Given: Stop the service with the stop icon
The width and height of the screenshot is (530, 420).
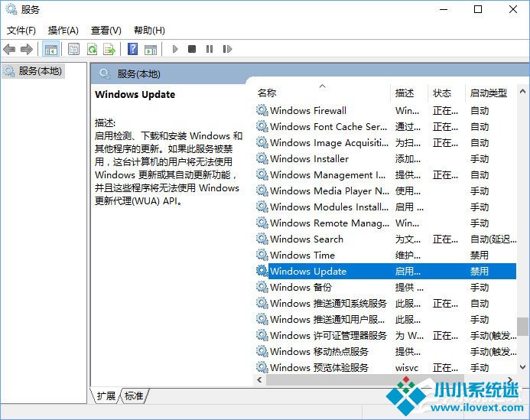Looking at the screenshot, I should pos(192,50).
